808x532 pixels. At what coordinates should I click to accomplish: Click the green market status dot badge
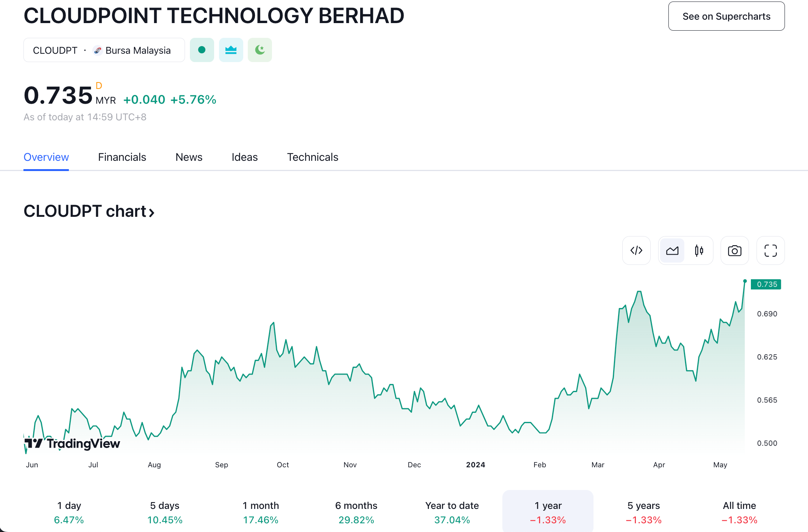(202, 50)
